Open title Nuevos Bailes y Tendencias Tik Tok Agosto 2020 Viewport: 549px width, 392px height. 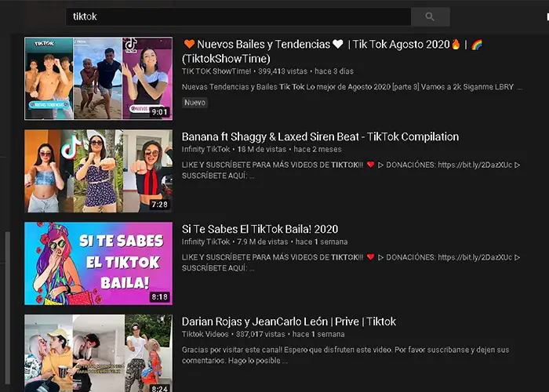tap(333, 51)
